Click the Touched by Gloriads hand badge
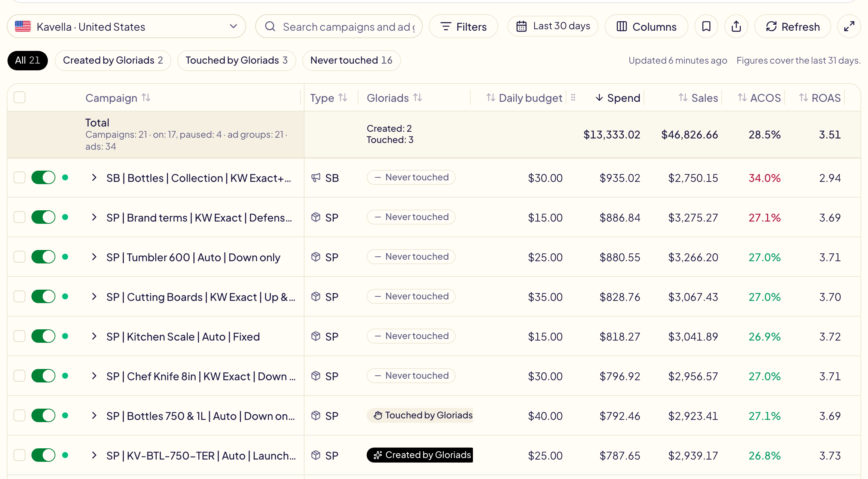The width and height of the screenshot is (868, 479). click(x=420, y=415)
